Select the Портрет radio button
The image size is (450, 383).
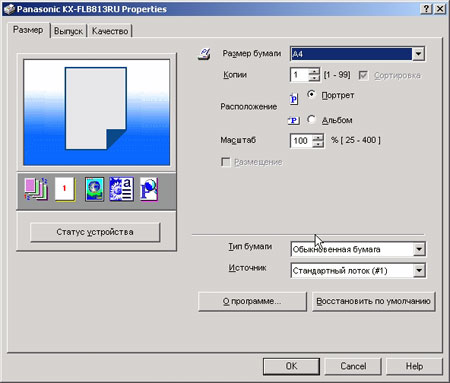(311, 95)
